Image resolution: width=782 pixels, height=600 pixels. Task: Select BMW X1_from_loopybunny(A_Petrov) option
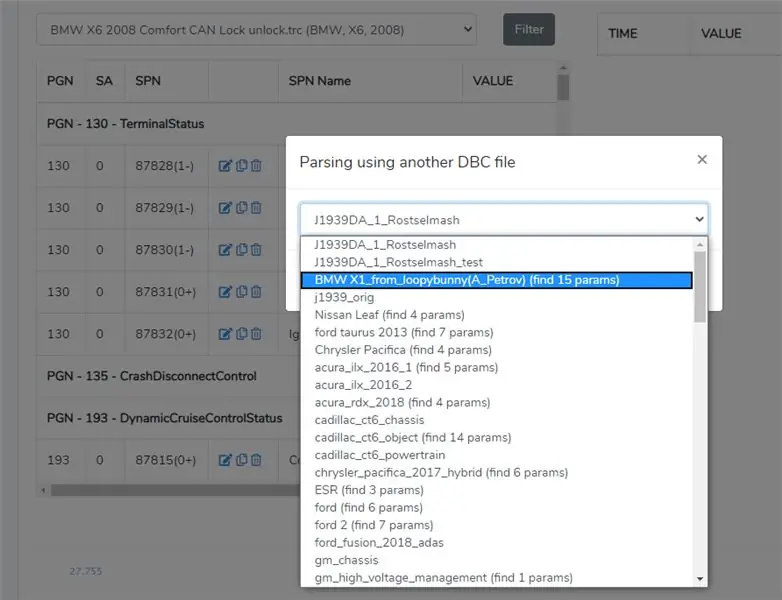pyautogui.click(x=496, y=280)
